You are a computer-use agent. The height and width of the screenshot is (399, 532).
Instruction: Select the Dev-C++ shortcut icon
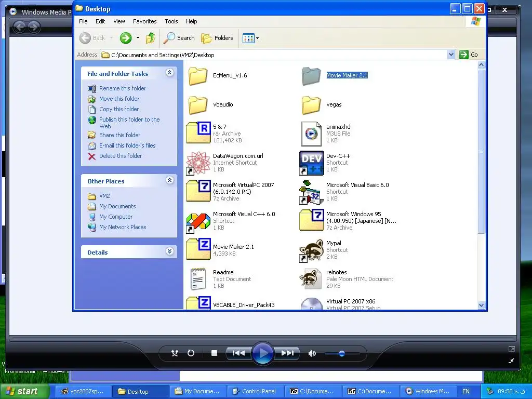pyautogui.click(x=312, y=163)
